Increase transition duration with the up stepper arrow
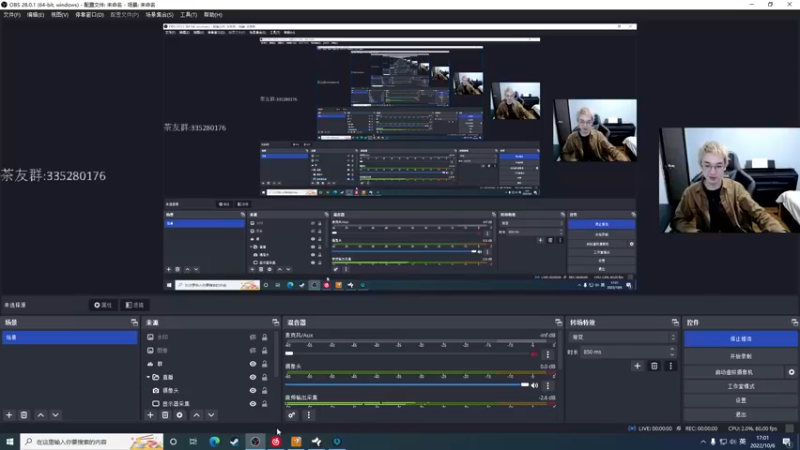This screenshot has width=800, height=450. tap(672, 349)
